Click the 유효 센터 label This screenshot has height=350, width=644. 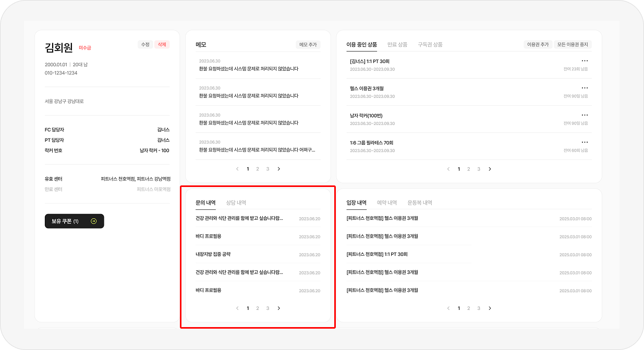54,179
